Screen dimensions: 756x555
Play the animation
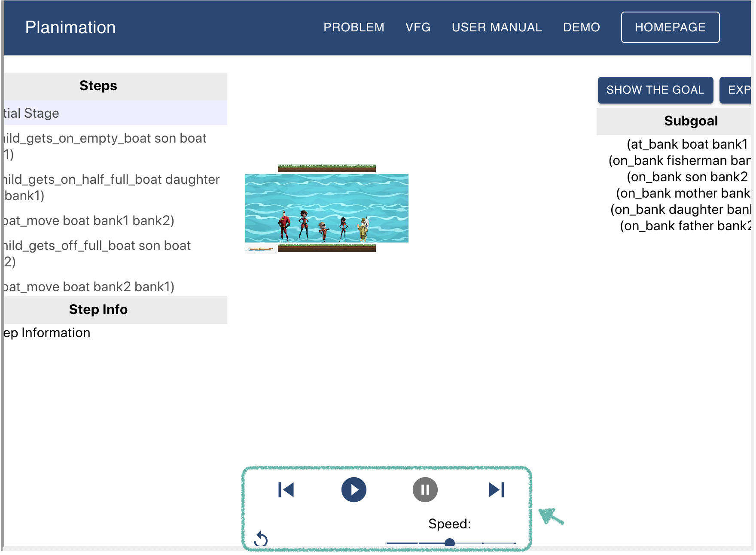pyautogui.click(x=354, y=490)
